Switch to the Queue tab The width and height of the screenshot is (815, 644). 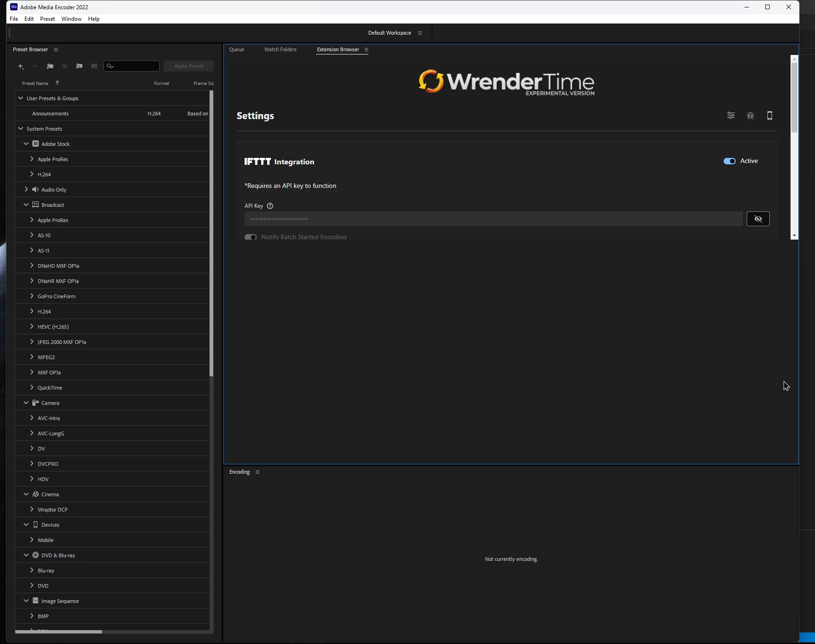coord(237,49)
